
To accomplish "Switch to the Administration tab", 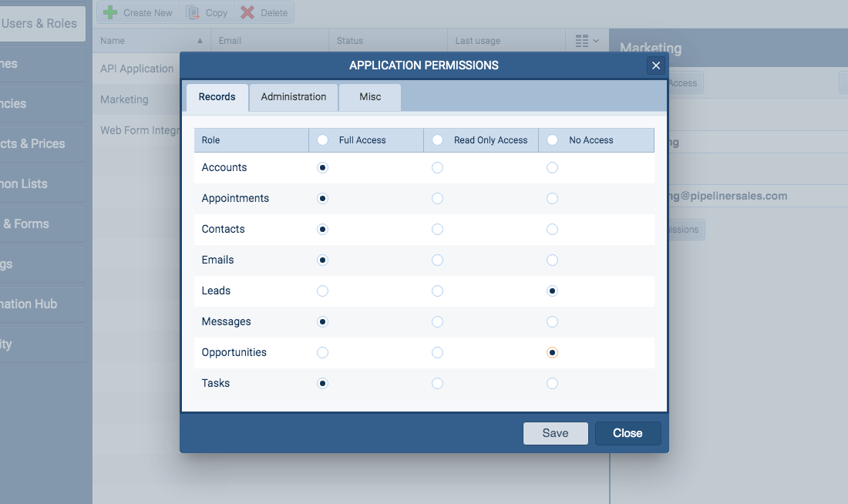I will point(293,97).
